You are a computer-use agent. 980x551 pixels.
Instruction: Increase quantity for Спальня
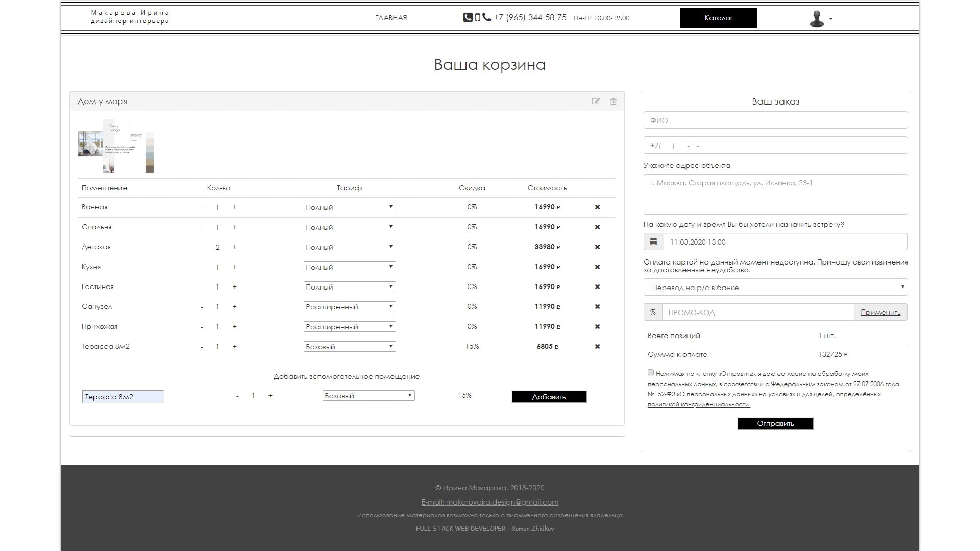235,227
